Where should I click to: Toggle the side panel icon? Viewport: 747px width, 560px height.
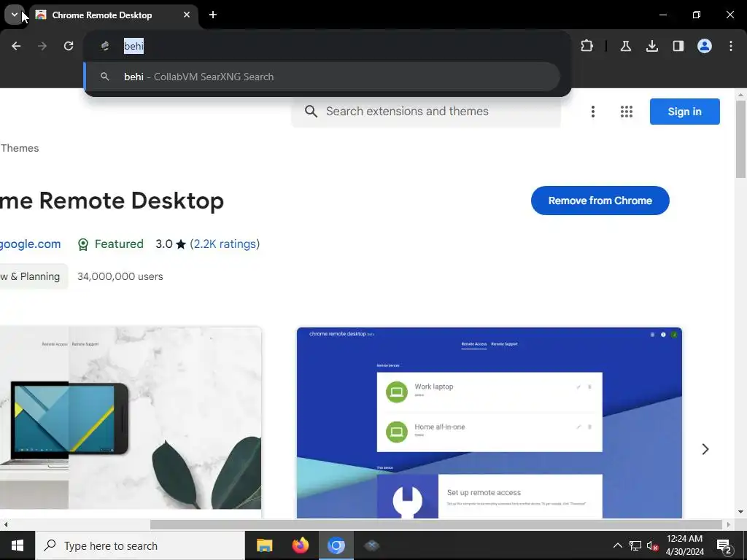coord(678,46)
